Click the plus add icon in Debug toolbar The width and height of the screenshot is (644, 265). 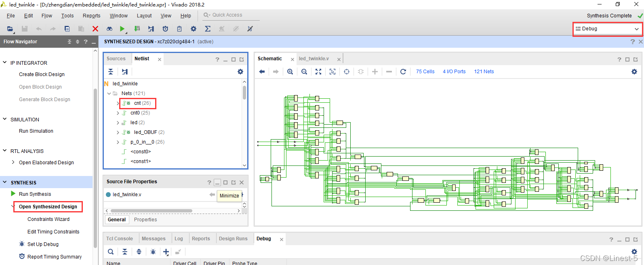166,252
